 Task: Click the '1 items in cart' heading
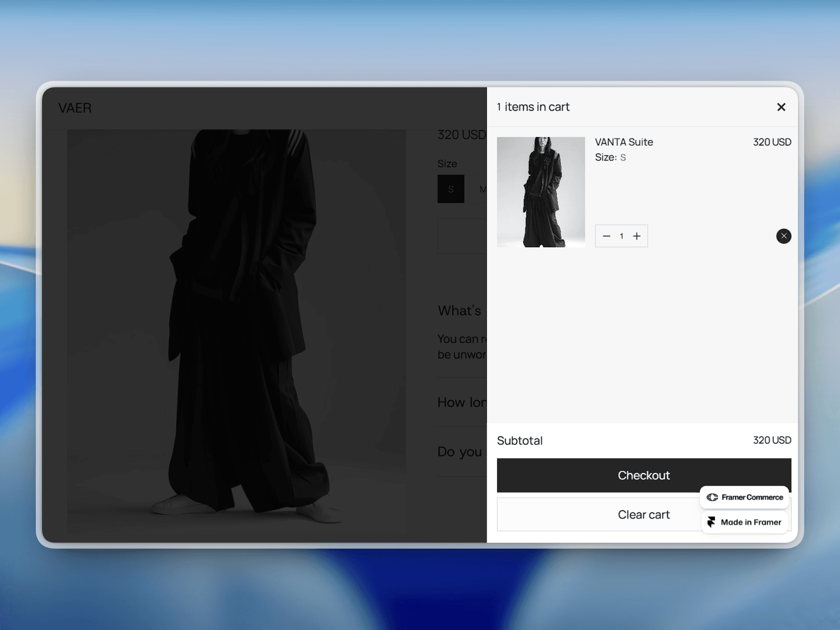pos(533,107)
